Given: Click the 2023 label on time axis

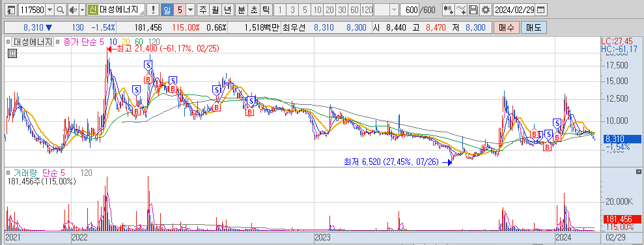Looking at the screenshot, I should pos(322,237).
